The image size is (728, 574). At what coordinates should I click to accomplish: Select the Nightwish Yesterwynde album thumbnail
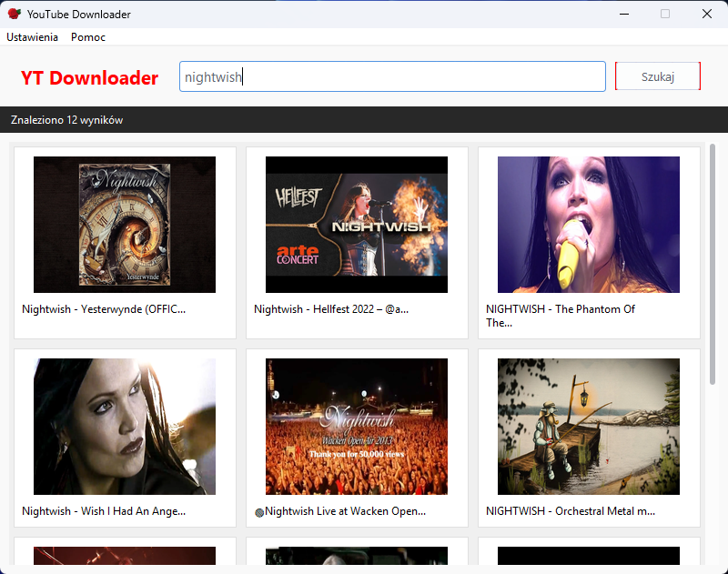pyautogui.click(x=125, y=225)
